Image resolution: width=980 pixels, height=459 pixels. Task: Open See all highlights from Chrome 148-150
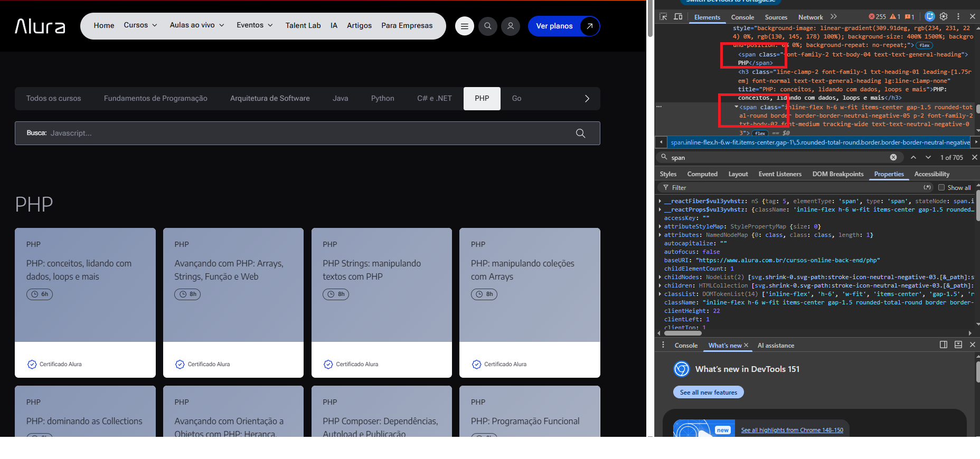tap(792, 430)
